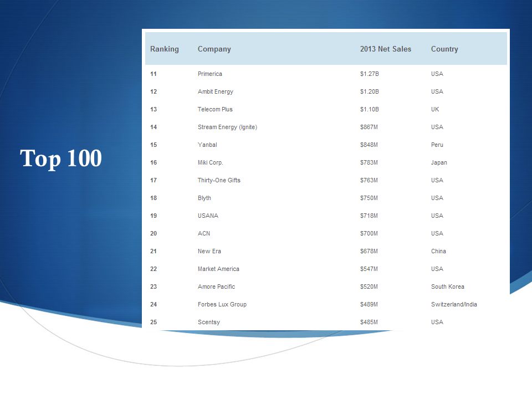This screenshot has width=532, height=399.
Task: Click the Japan country cell
Action: point(439,162)
